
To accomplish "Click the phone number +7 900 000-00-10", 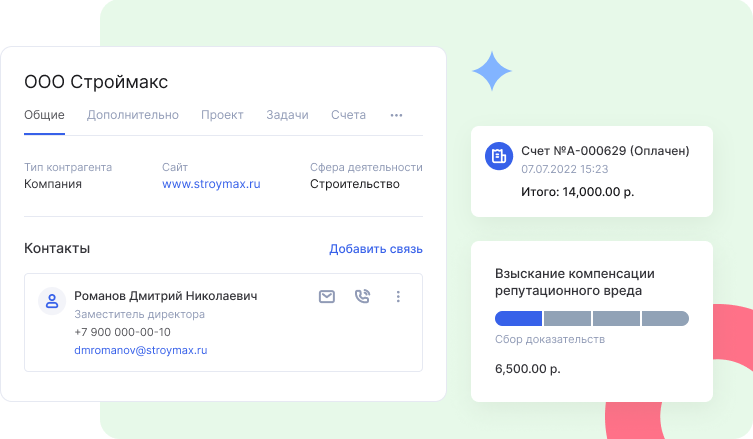I will [122, 332].
